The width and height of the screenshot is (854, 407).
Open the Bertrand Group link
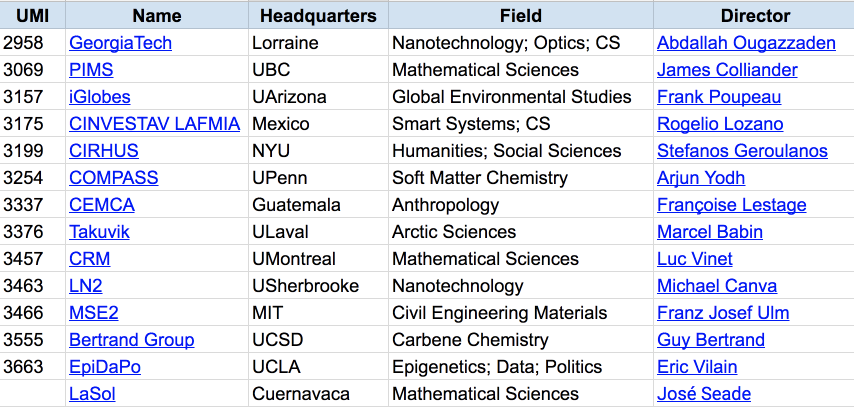[x=131, y=340]
